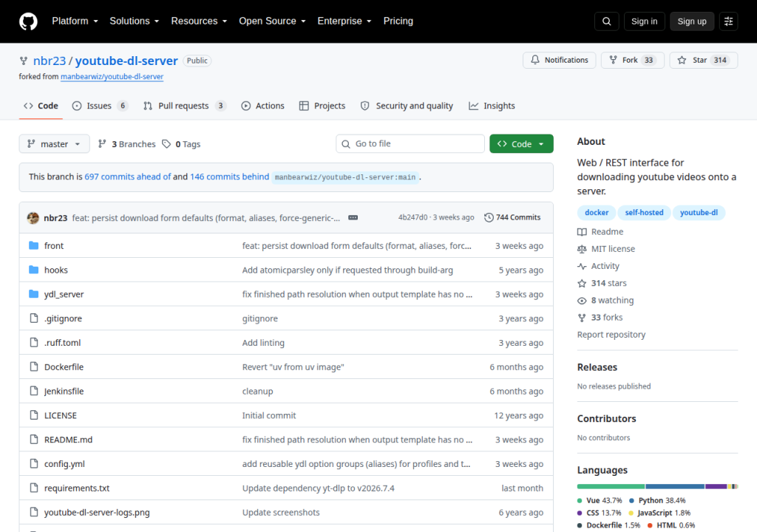
Task: Open the front folder
Action: click(53, 246)
